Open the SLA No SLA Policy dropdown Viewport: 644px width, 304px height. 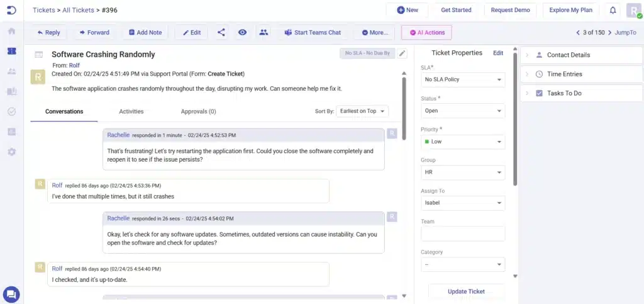coord(463,79)
